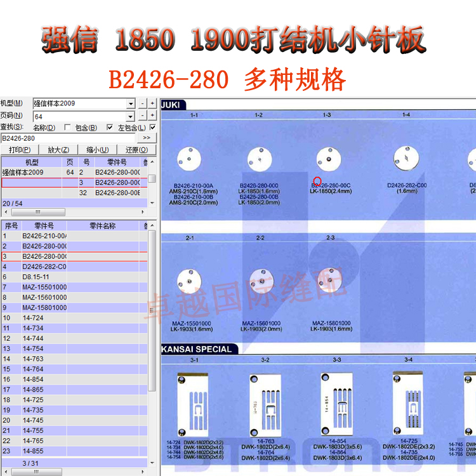Click the >> search next button
476x476 pixels.
click(147, 138)
